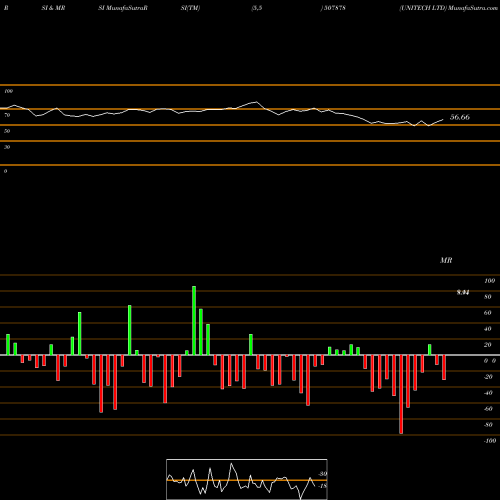Click the last red bar at the MR chart's right end

point(444,367)
